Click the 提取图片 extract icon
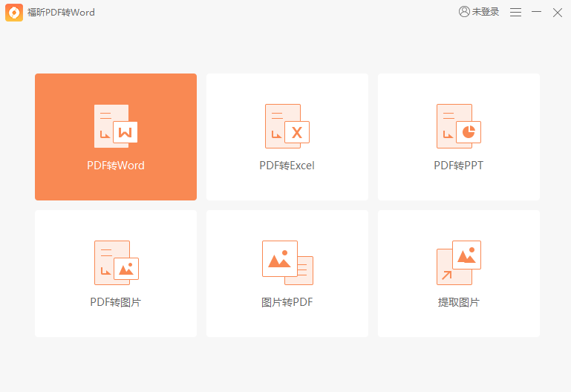571x392 pixels. pos(459,263)
